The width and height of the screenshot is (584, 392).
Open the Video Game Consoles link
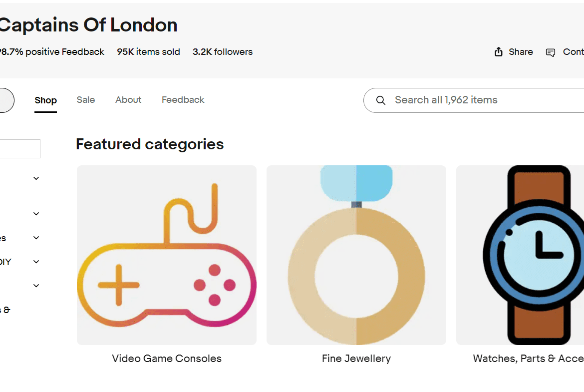167,359
